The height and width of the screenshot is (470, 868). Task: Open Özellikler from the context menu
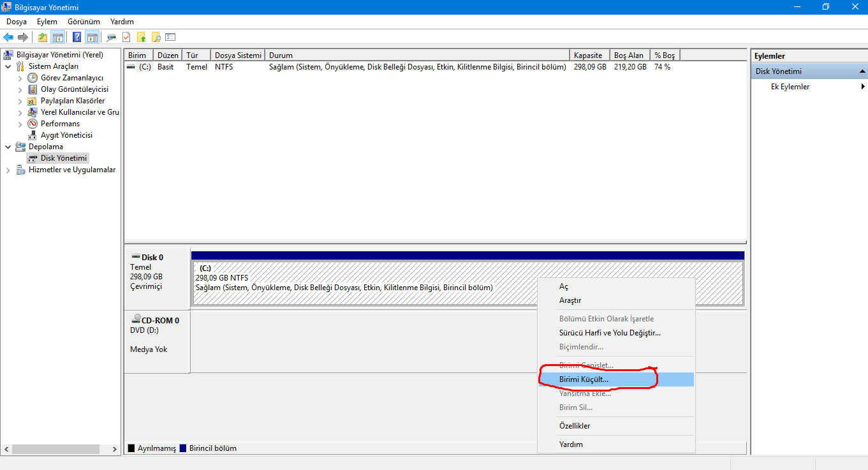616,426
